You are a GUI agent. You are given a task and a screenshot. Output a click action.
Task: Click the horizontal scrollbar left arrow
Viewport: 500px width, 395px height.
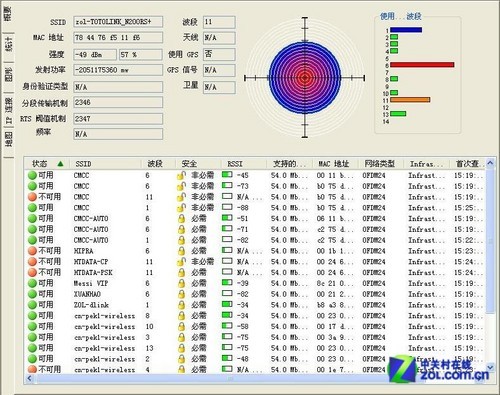click(x=29, y=378)
